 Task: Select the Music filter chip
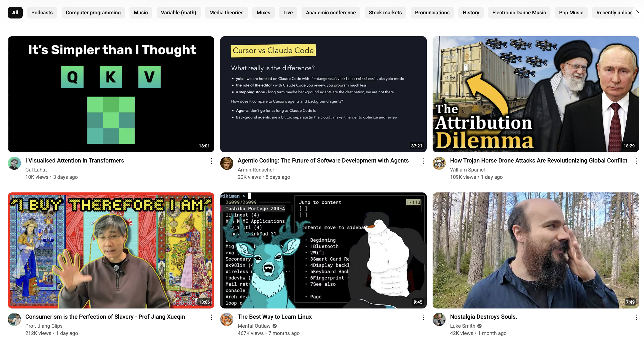[141, 13]
